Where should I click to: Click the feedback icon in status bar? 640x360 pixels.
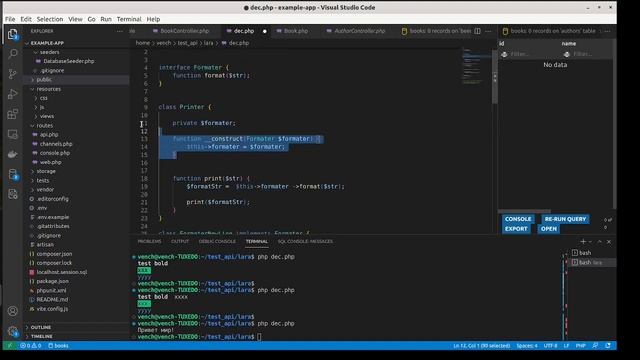(x=595, y=346)
